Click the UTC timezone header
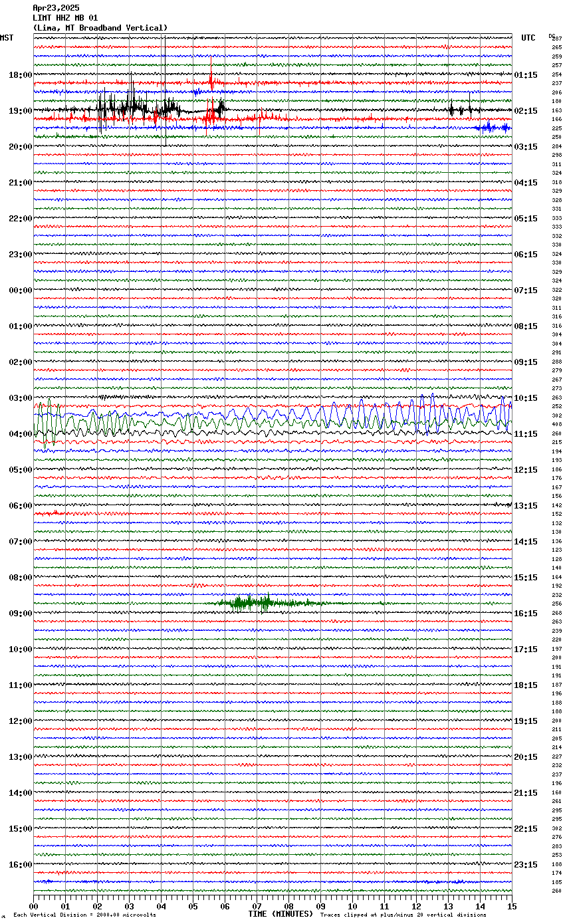The height and width of the screenshot is (924, 565). point(528,38)
